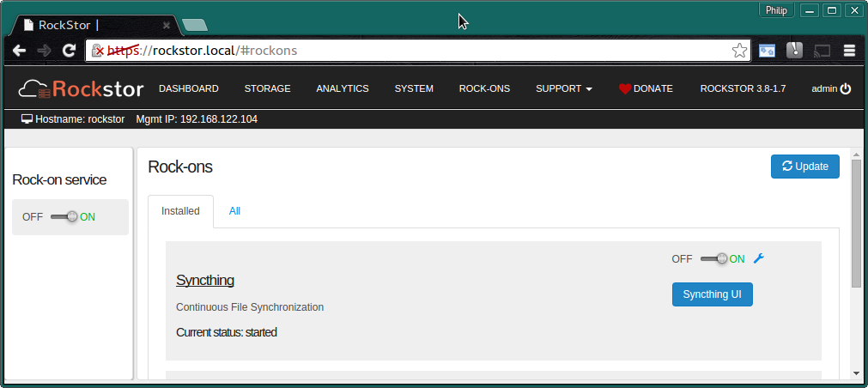Image resolution: width=868 pixels, height=388 pixels.
Task: Click the Donate heart icon
Action: tap(625, 88)
